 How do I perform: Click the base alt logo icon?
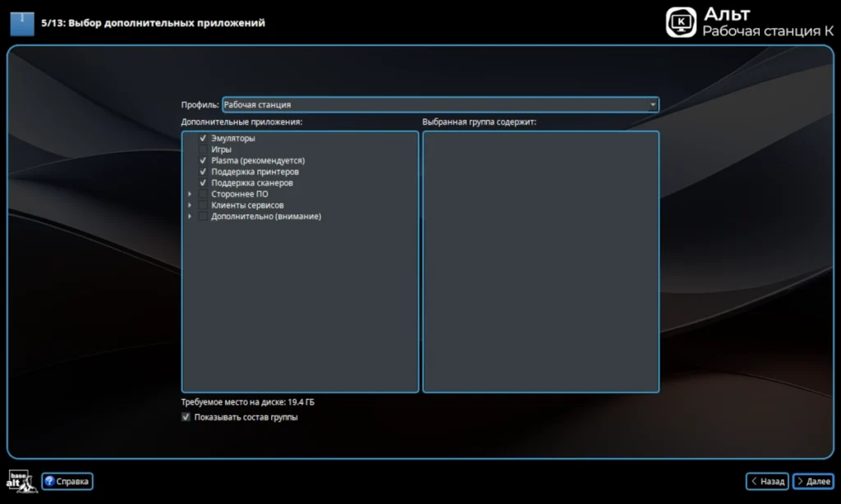coord(21,482)
